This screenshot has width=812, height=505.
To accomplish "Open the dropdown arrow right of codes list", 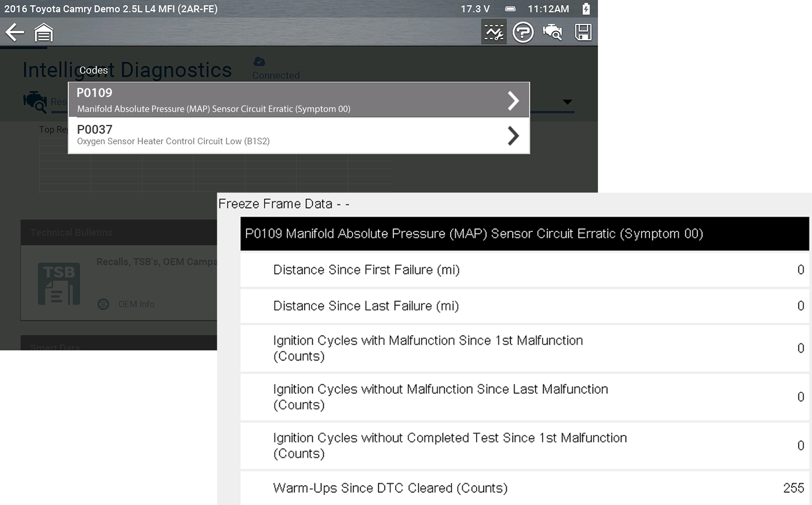I will pyautogui.click(x=567, y=102).
